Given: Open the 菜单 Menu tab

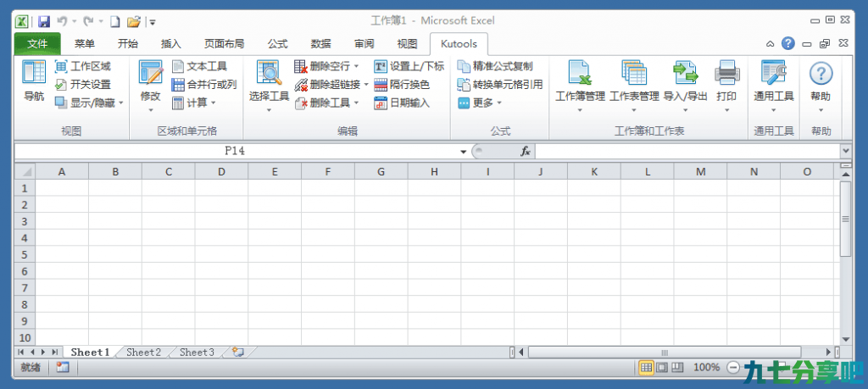Looking at the screenshot, I should coord(85,44).
